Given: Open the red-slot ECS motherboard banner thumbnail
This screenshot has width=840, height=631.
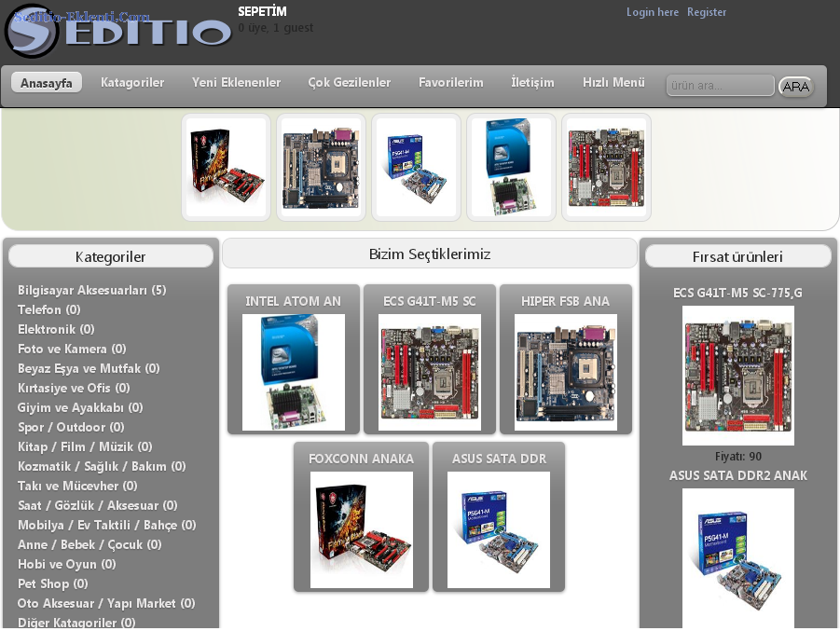Looking at the screenshot, I should click(606, 167).
